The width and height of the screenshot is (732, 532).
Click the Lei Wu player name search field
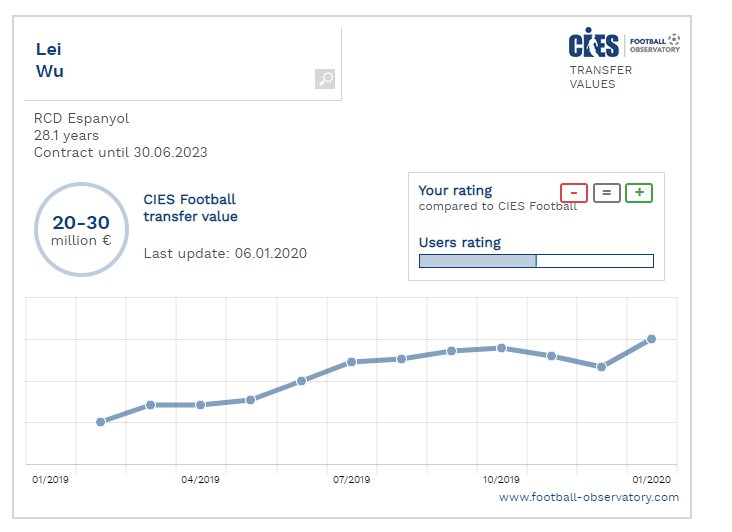click(x=170, y=60)
